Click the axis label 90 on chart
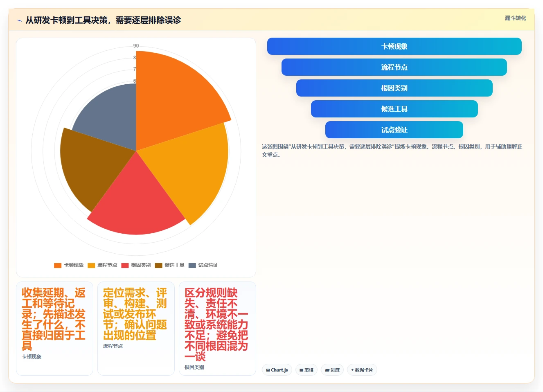 pos(136,46)
